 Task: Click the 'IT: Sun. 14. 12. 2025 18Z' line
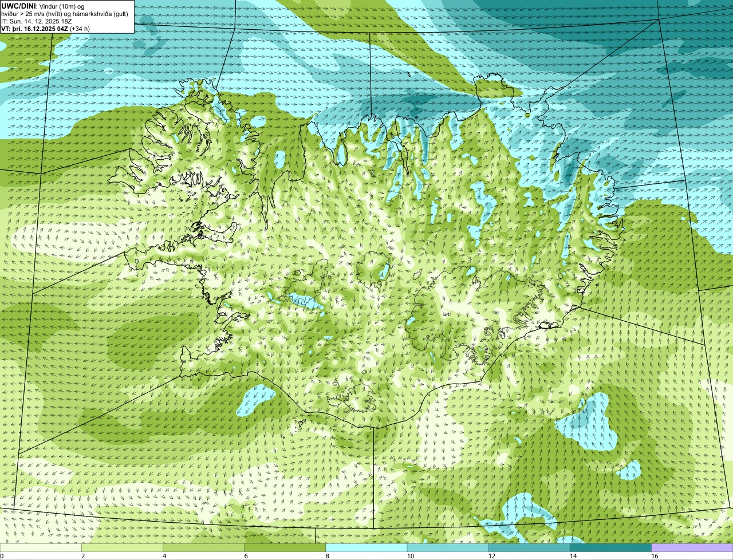pyautogui.click(x=37, y=21)
